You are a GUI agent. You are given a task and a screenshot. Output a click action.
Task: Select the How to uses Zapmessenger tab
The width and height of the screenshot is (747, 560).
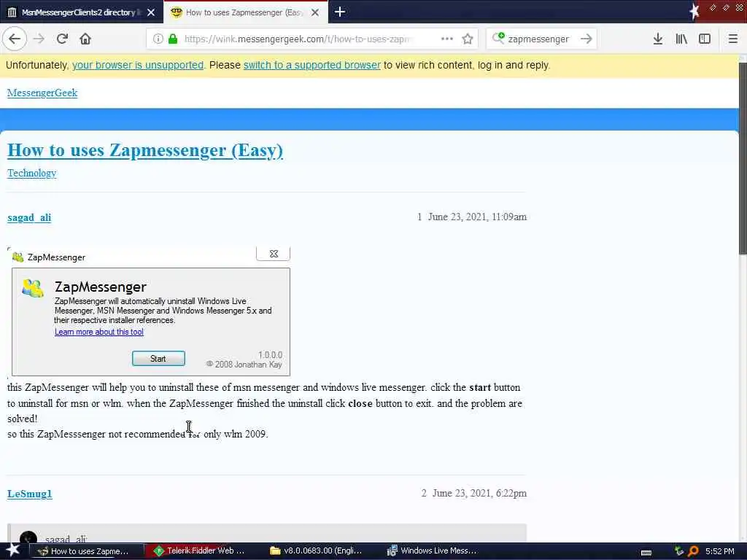(245, 12)
